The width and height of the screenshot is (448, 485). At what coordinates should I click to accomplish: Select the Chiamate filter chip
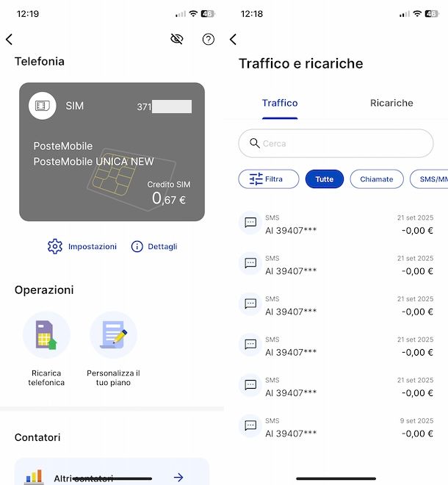pos(377,179)
